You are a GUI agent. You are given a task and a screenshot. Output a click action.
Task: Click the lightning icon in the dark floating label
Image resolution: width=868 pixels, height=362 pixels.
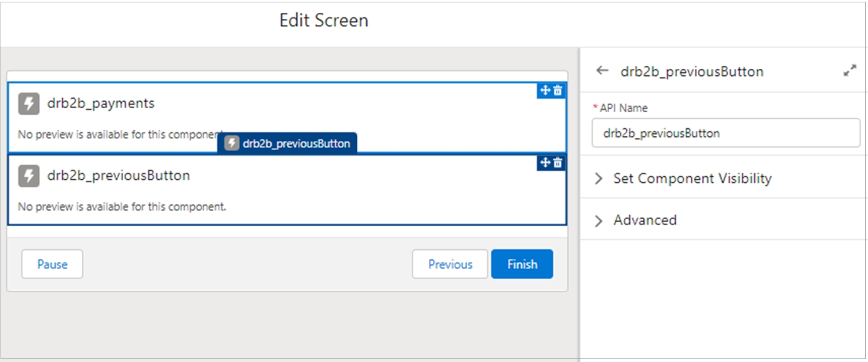coord(232,143)
